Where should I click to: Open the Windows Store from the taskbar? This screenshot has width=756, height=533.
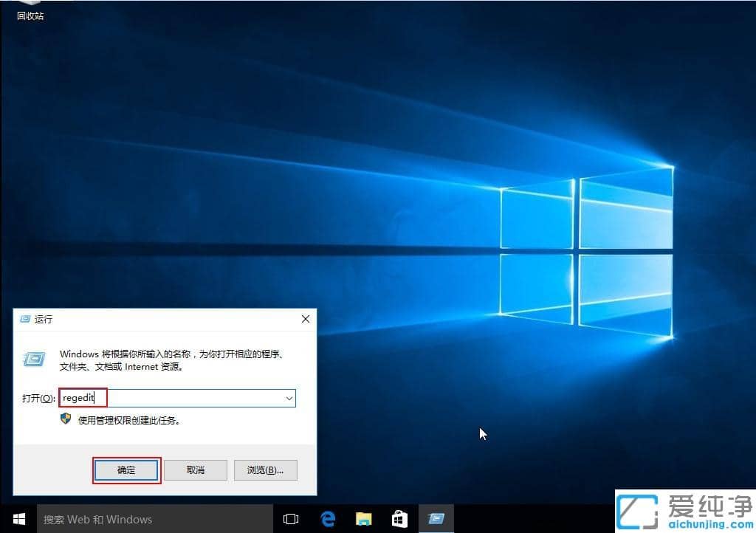pyautogui.click(x=399, y=519)
